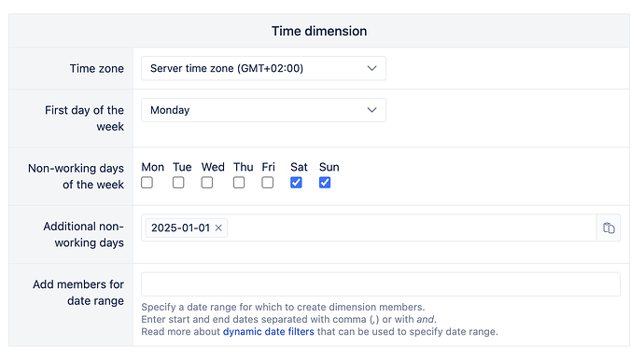Click the First day of the week label
Screen dimensions: 644x359
(x=84, y=118)
